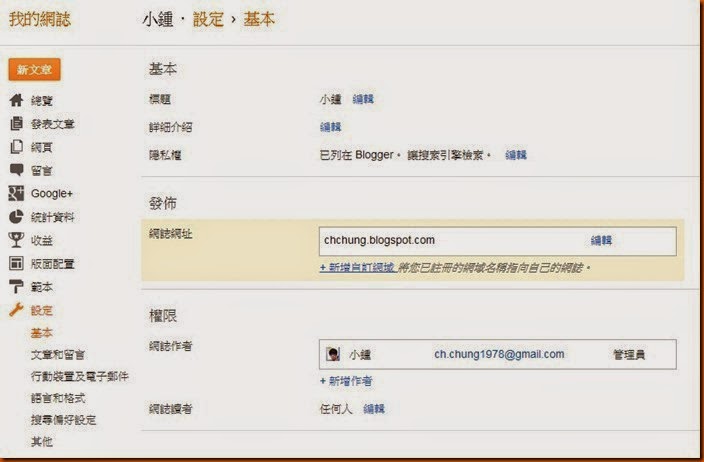The height and width of the screenshot is (462, 704).
Task: Click the 網誌作者 row label
Action: pyautogui.click(x=171, y=346)
